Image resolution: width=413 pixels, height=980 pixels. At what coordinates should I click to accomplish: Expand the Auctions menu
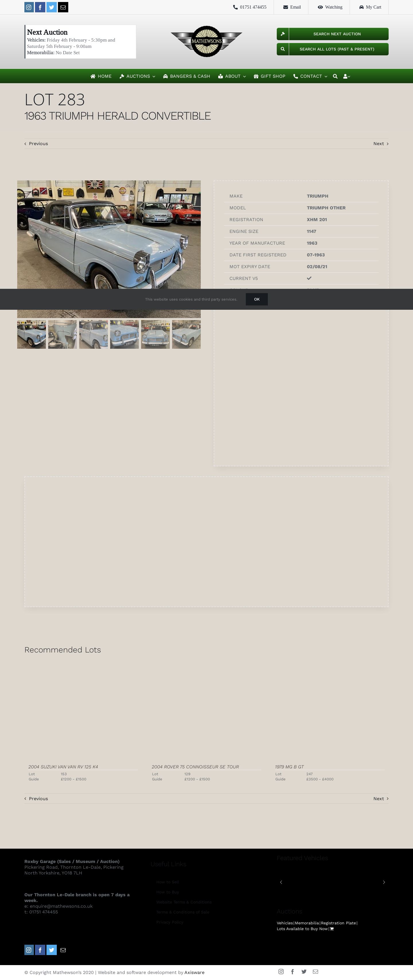[137, 76]
